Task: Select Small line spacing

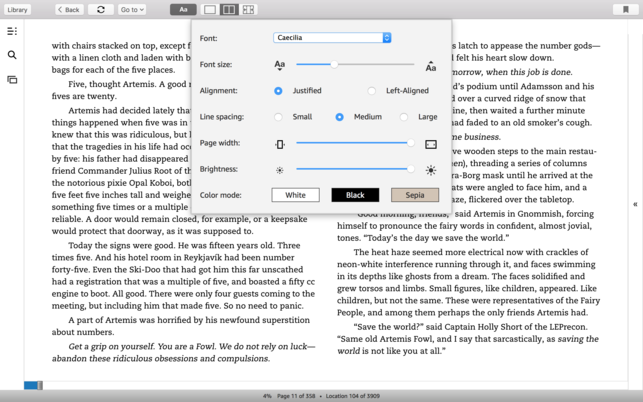Action: click(x=279, y=117)
